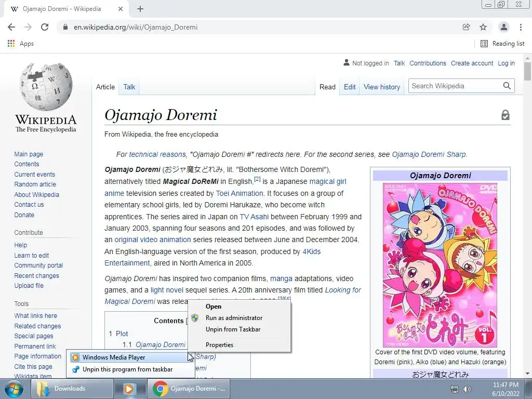The height and width of the screenshot is (399, 532).
Task: Select Open in the context menu
Action: pos(240,307)
